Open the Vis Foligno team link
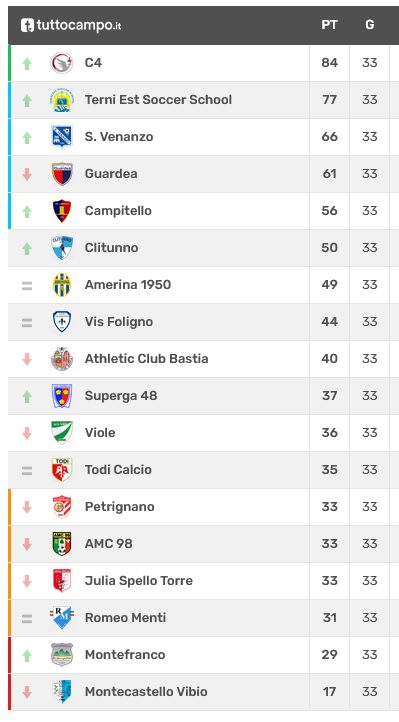Image resolution: width=399 pixels, height=722 pixels. [119, 322]
